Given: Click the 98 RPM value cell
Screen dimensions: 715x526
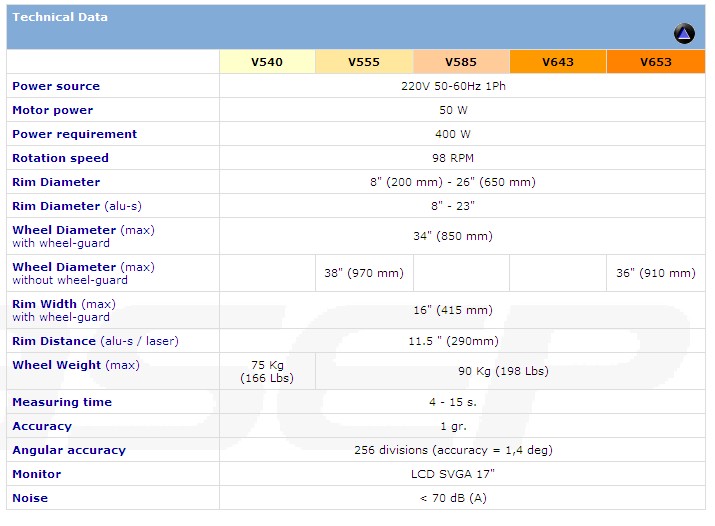Looking at the screenshot, I should tap(452, 158).
